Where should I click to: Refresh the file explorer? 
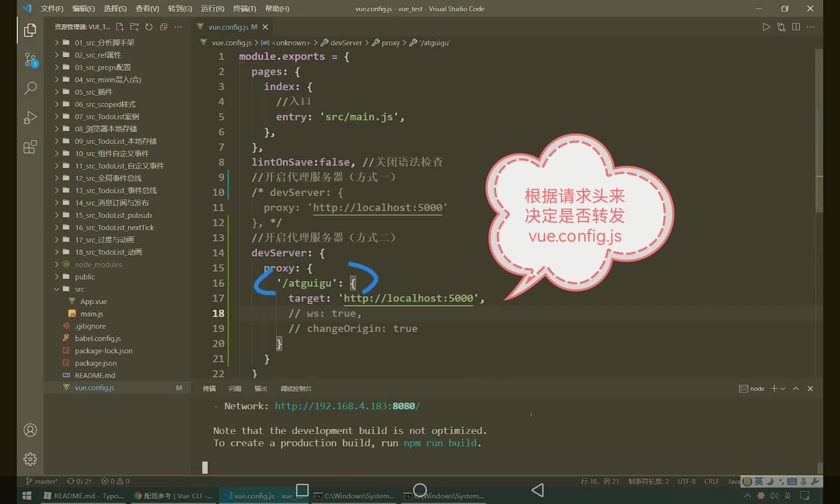click(149, 27)
